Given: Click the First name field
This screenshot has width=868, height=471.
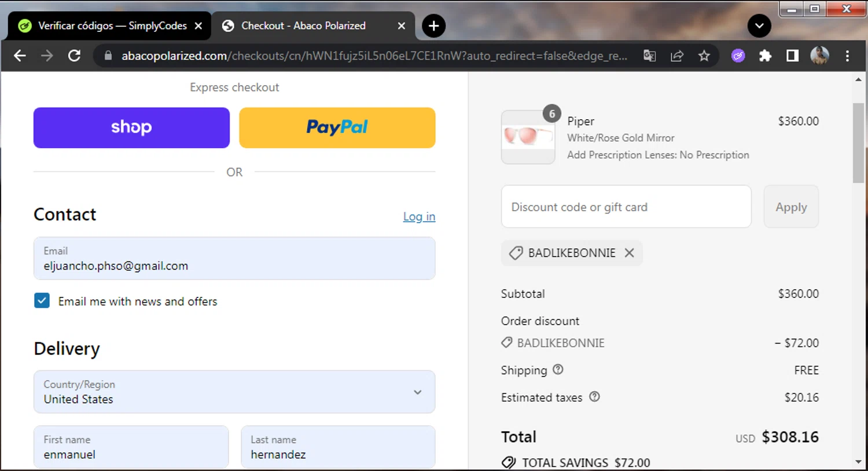Looking at the screenshot, I should [x=131, y=447].
